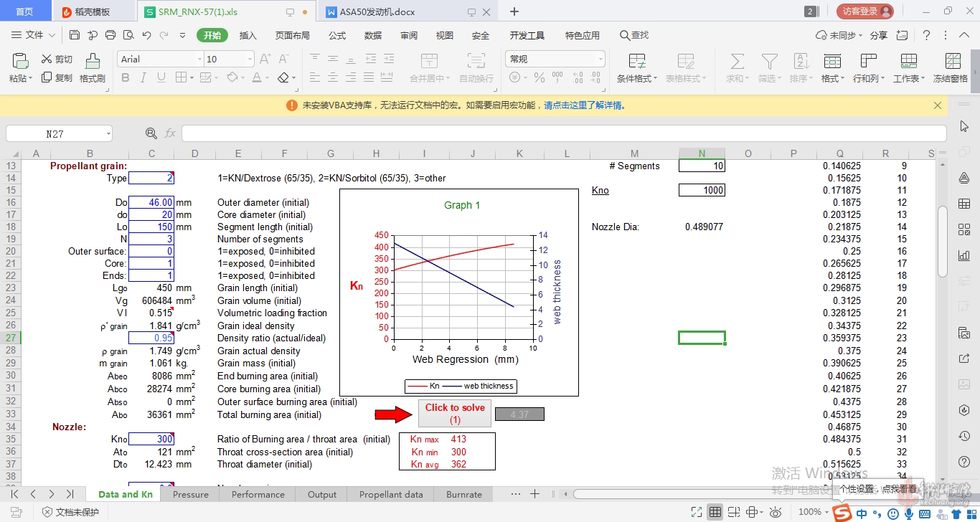Click the Save icon in quick access bar
The width and height of the screenshot is (980, 522).
75,35
